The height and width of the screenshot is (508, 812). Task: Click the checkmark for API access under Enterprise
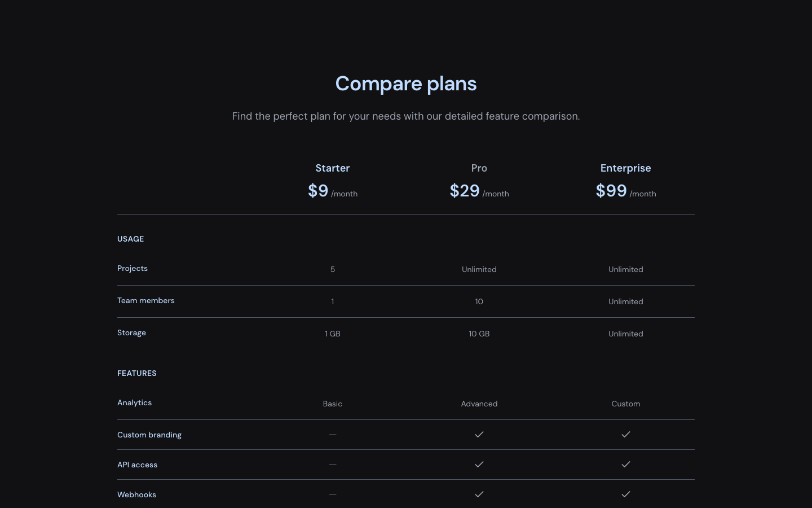[x=626, y=465]
